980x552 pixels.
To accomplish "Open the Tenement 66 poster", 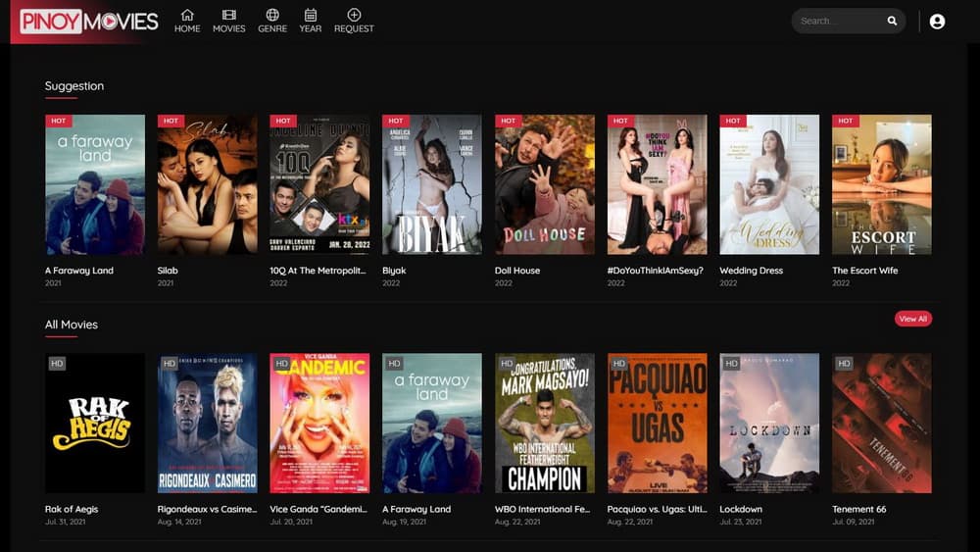I will pos(881,423).
